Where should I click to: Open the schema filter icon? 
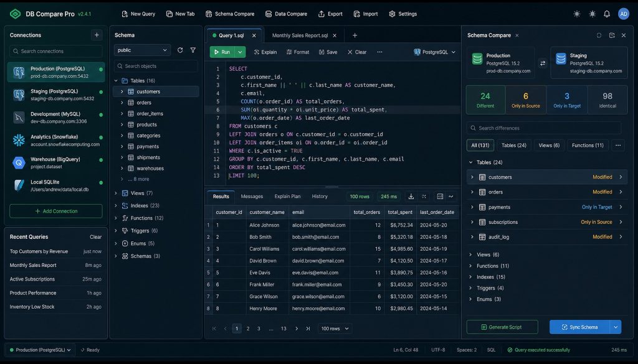(193, 50)
